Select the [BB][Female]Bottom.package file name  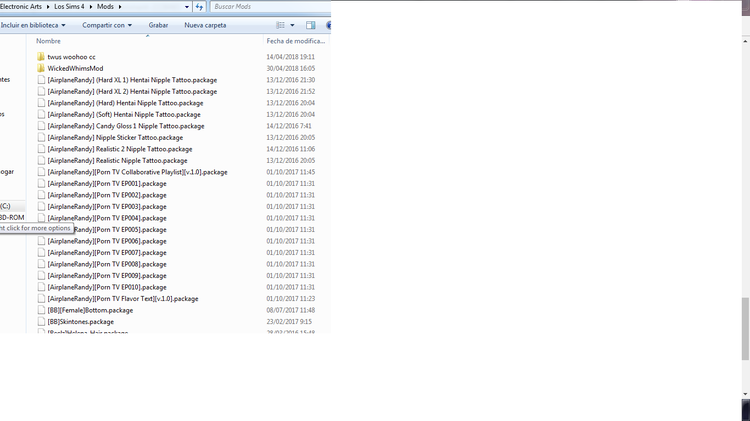click(x=90, y=310)
